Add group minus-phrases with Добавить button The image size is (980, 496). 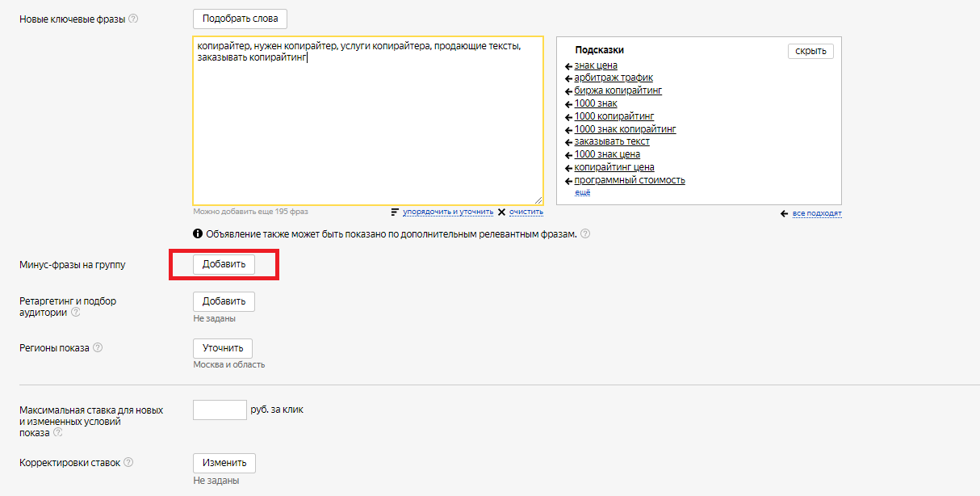click(x=224, y=264)
